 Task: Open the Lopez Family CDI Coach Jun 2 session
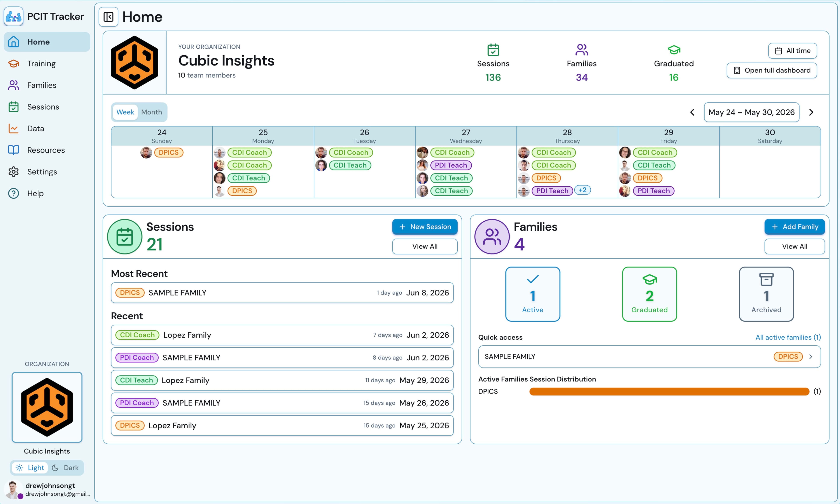pos(282,335)
